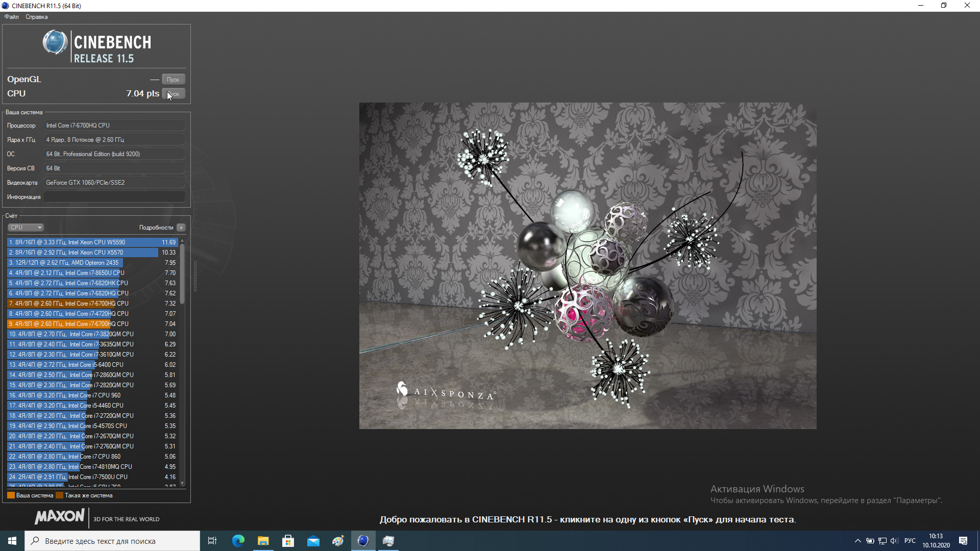980x551 pixels.
Task: Click the Cinebench taskbar icon
Action: (x=363, y=541)
